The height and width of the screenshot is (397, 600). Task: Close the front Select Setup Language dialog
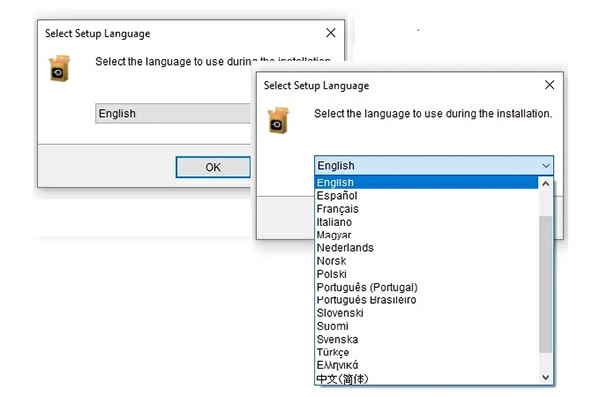[x=549, y=85]
